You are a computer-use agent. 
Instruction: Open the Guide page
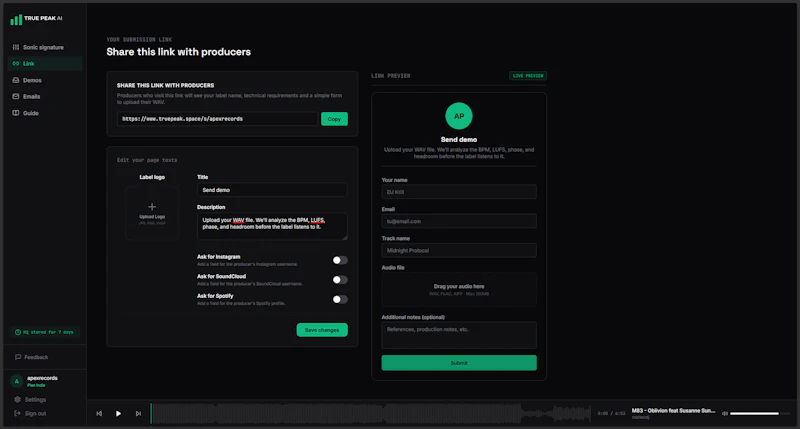45,113
